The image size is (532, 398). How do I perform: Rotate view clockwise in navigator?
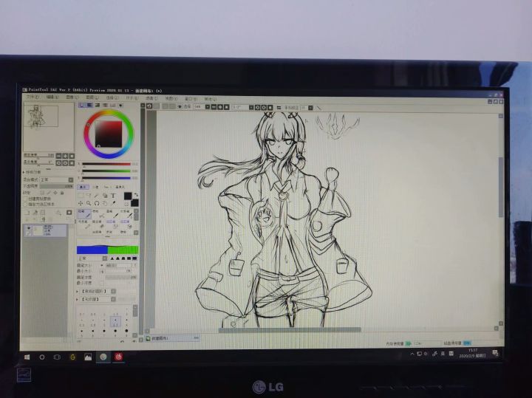[x=65, y=163]
